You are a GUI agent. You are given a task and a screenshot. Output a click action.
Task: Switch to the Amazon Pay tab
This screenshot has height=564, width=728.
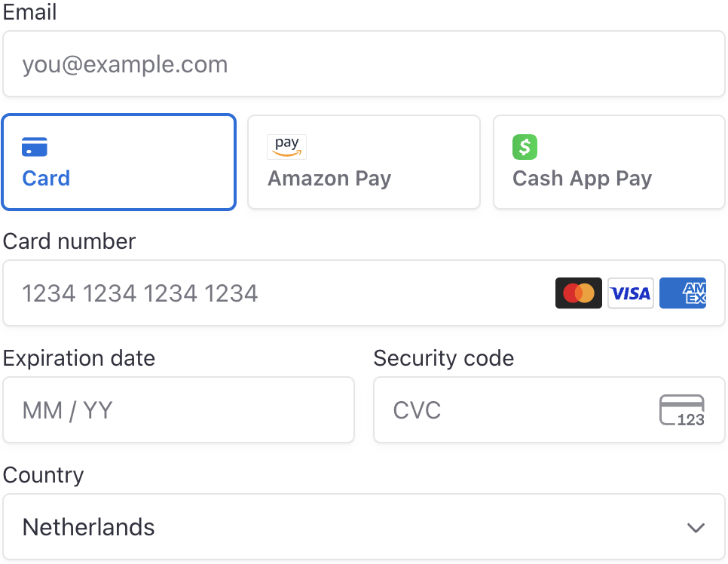click(x=364, y=162)
